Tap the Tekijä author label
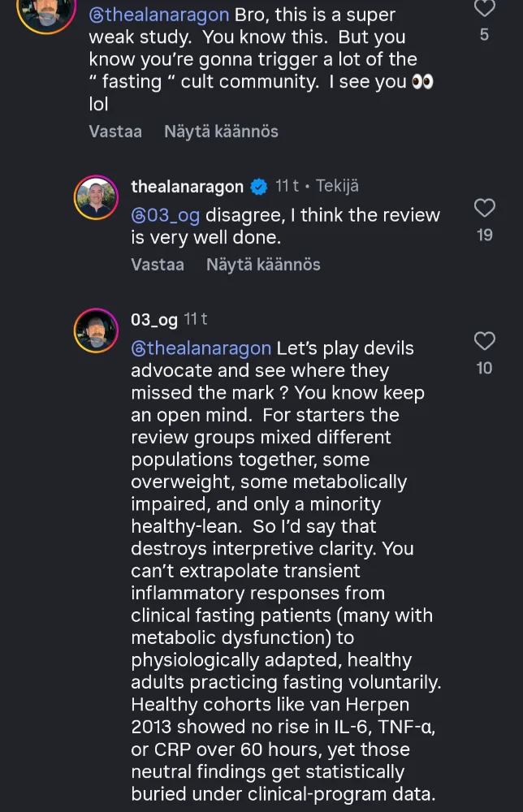This screenshot has height=812, width=523. pos(338,187)
